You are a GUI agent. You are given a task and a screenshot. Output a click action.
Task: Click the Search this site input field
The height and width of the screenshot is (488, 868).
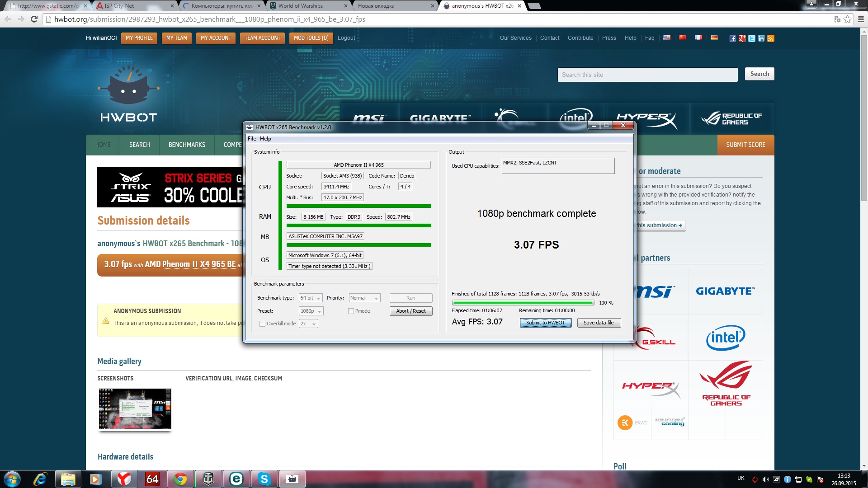tap(647, 75)
